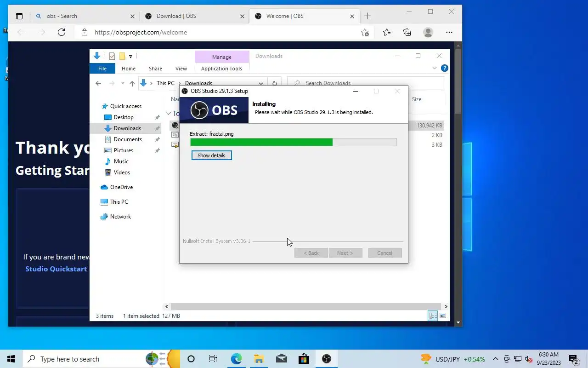
Task: Open the Edge Collections icon
Action: pyautogui.click(x=407, y=32)
